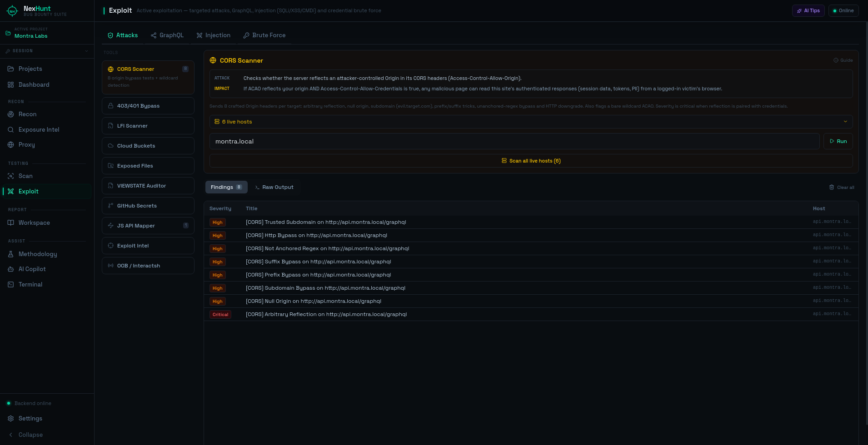This screenshot has height=445, width=868.
Task: Open Settings in the sidebar
Action: pyautogui.click(x=47, y=418)
